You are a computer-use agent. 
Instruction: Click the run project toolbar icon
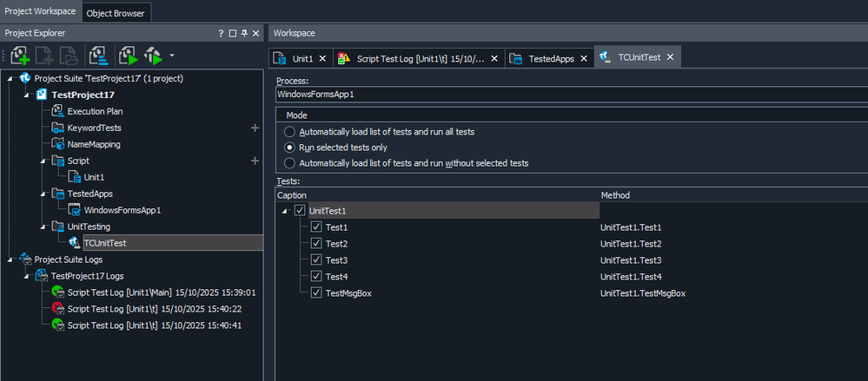(x=129, y=57)
